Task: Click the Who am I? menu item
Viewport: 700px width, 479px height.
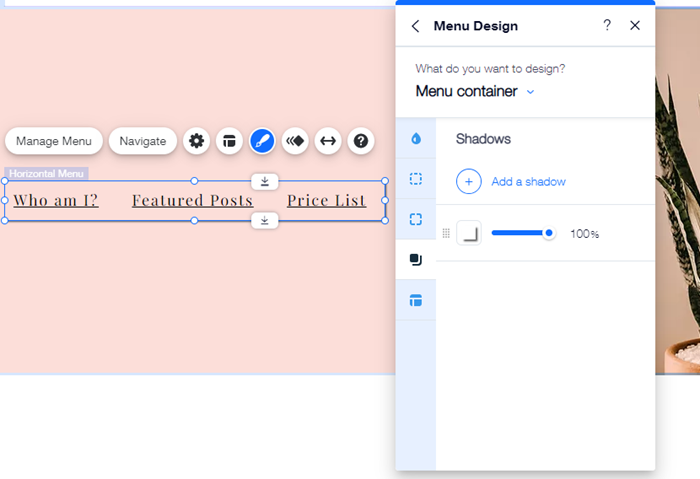Action: tap(56, 200)
